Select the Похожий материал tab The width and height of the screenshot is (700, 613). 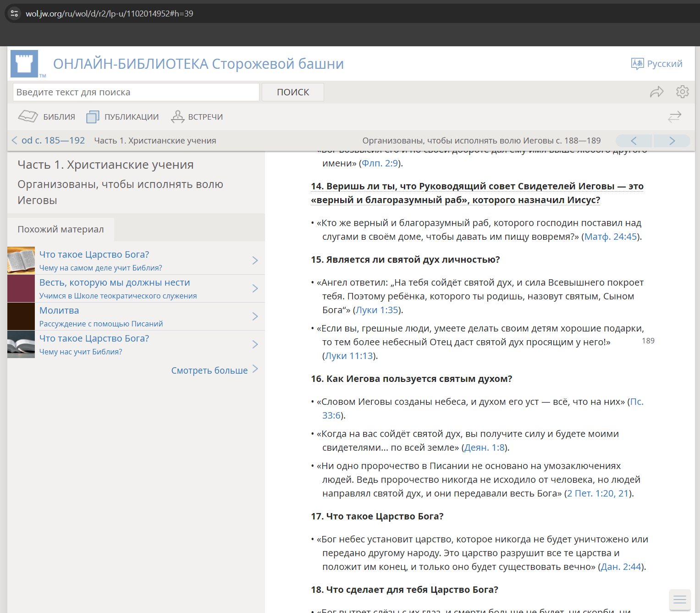point(61,229)
